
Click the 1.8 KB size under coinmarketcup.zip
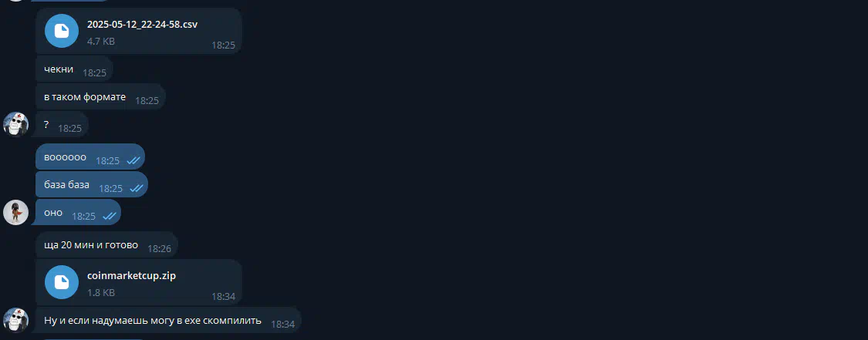101,292
